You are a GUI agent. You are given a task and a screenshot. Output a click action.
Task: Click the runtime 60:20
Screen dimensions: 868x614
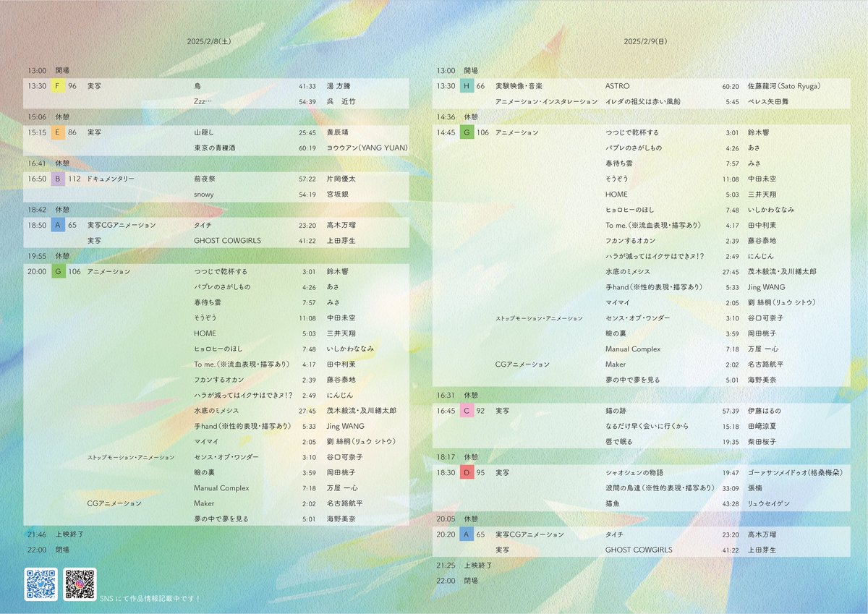pyautogui.click(x=731, y=86)
